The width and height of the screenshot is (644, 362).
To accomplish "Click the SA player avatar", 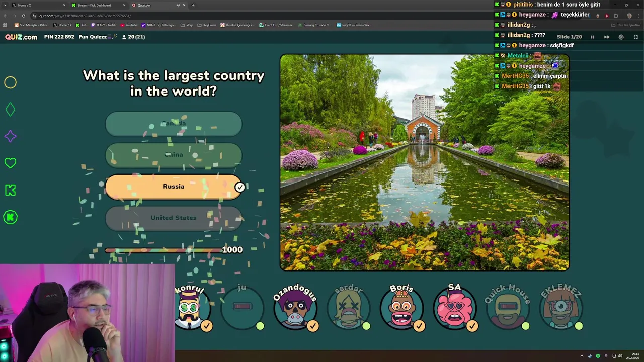I will point(455,308).
